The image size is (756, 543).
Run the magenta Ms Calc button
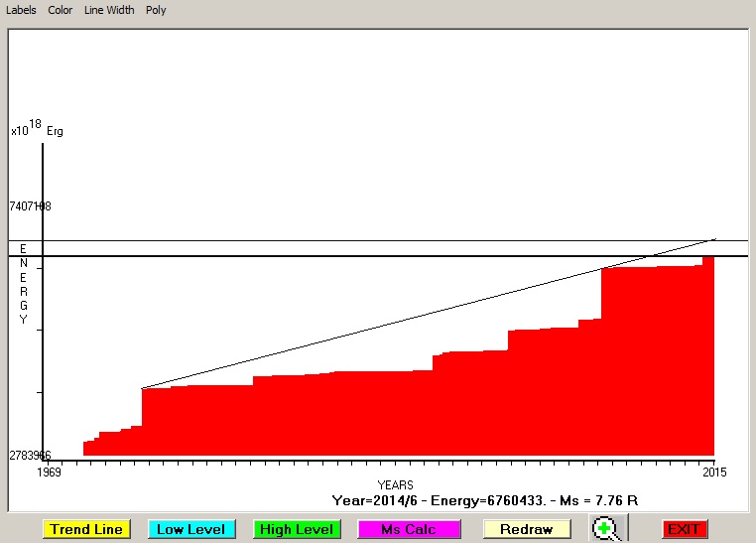pyautogui.click(x=408, y=529)
